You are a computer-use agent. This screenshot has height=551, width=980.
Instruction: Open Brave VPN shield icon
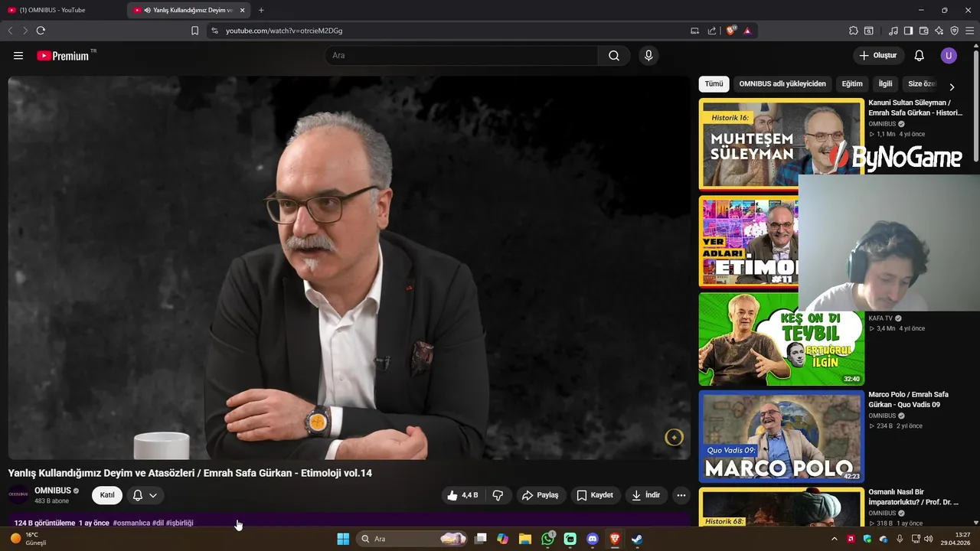tap(955, 31)
